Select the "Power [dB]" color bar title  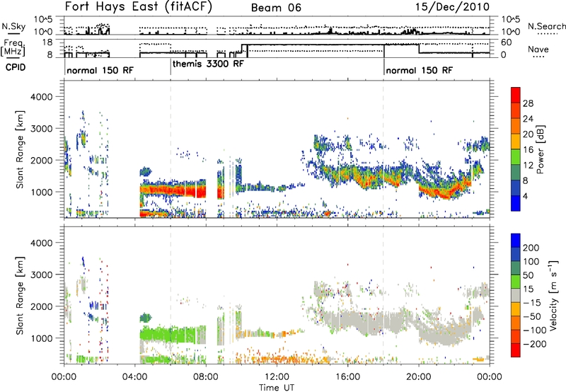point(540,149)
